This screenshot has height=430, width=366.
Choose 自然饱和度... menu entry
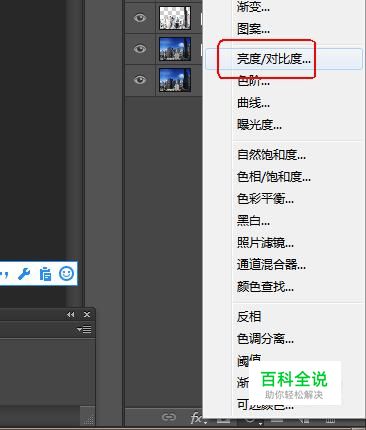pos(271,155)
